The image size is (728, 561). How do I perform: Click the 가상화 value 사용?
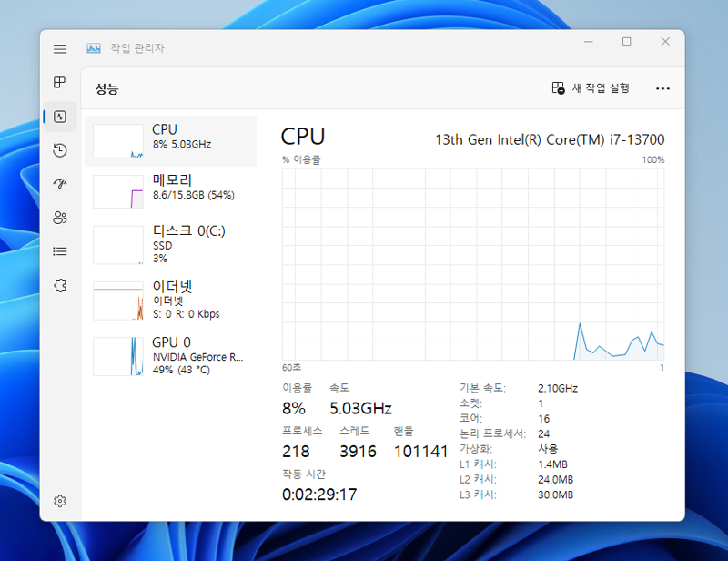[x=548, y=449]
